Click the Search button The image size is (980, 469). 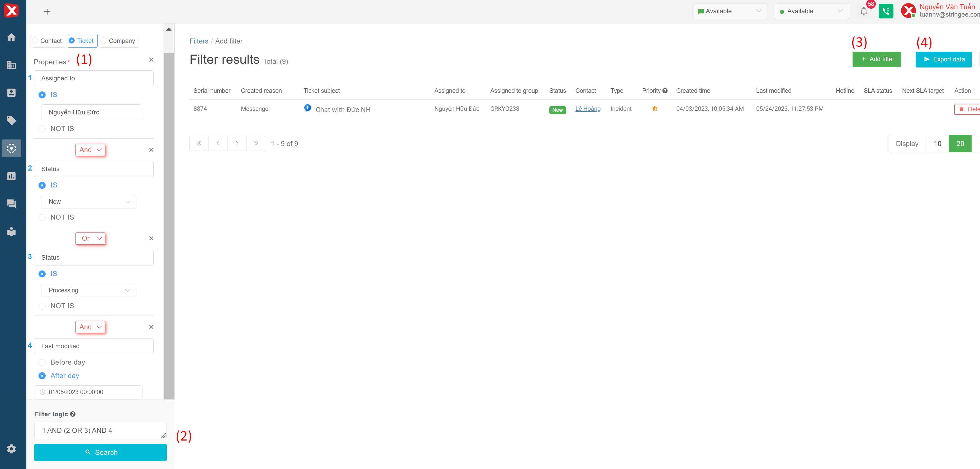tap(101, 452)
